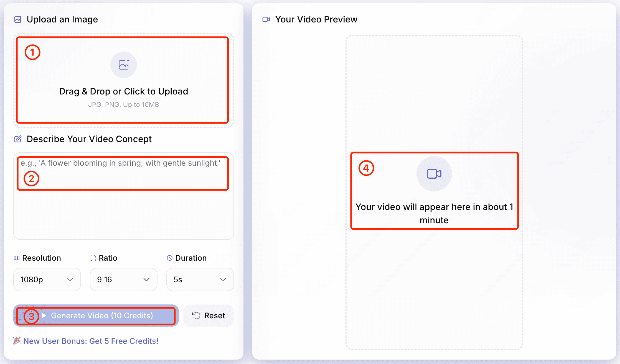Click the Resolution label icon
Viewport: 620px width, 364px height.
click(17, 258)
